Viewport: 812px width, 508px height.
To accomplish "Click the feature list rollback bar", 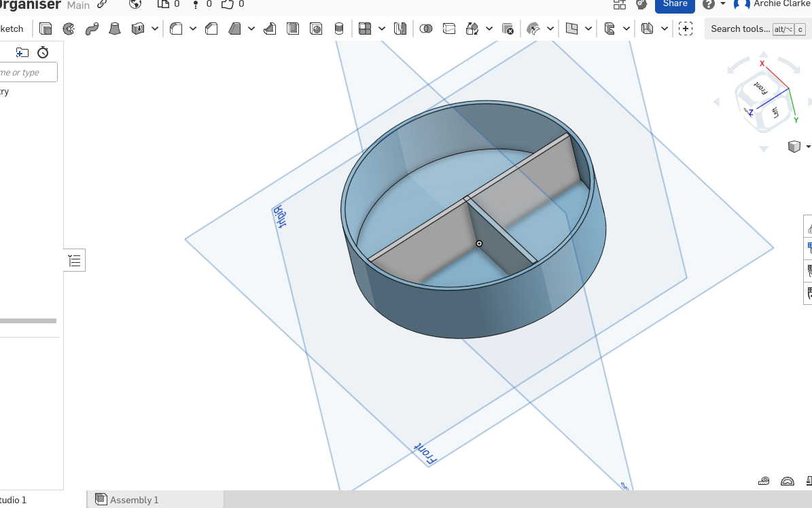I will pyautogui.click(x=28, y=321).
